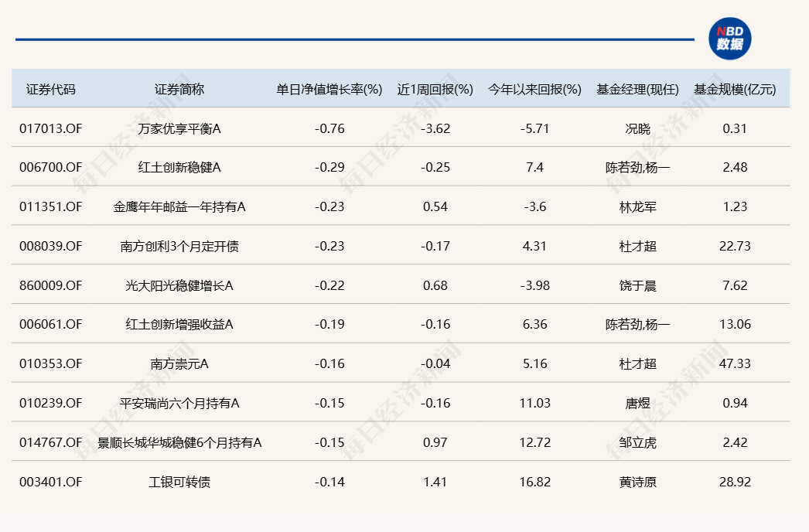Click fund size value 7.62
Viewport: 809px width, 532px height.
point(735,285)
